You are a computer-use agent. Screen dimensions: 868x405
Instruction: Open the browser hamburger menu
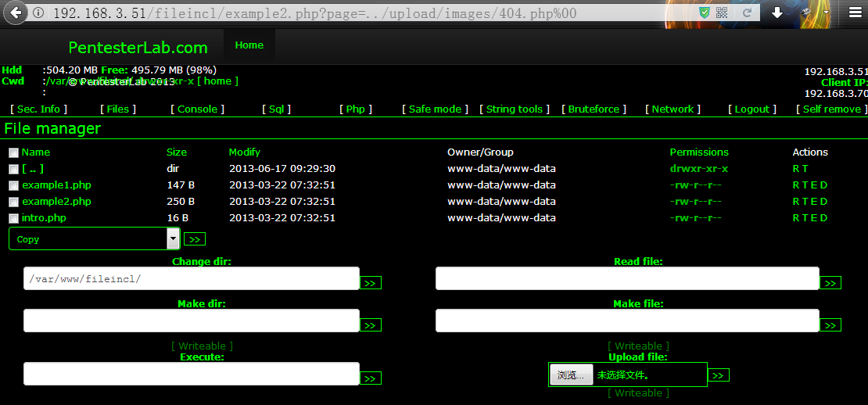pyautogui.click(x=855, y=13)
